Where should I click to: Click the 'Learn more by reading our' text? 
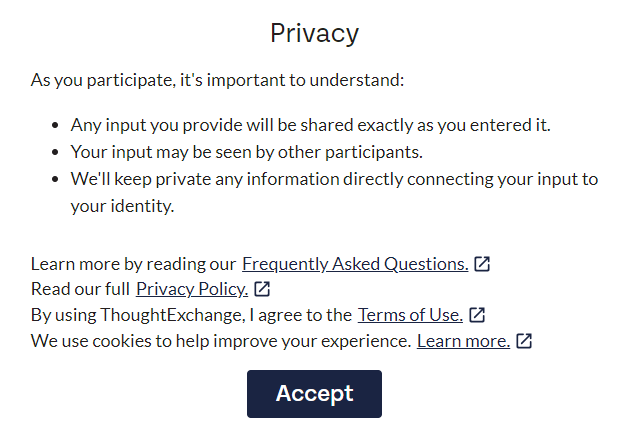coord(133,264)
